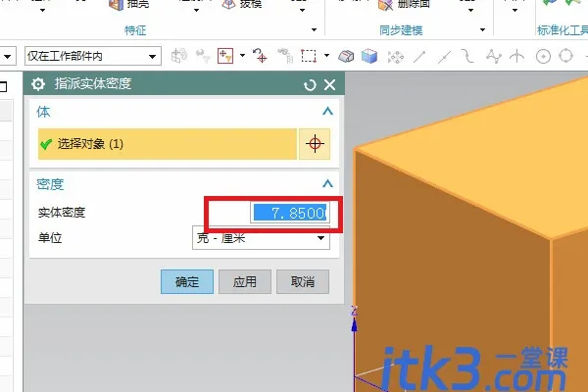Toggle the Pole snap zigzag-with-nodes icon
The width and height of the screenshot is (588, 392).
point(494,56)
